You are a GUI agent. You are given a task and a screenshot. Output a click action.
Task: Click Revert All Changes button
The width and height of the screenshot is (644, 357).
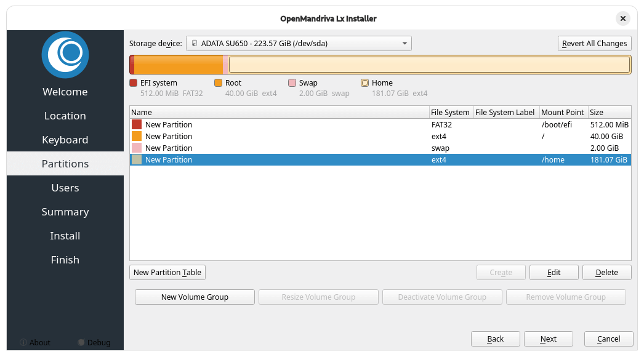(594, 44)
